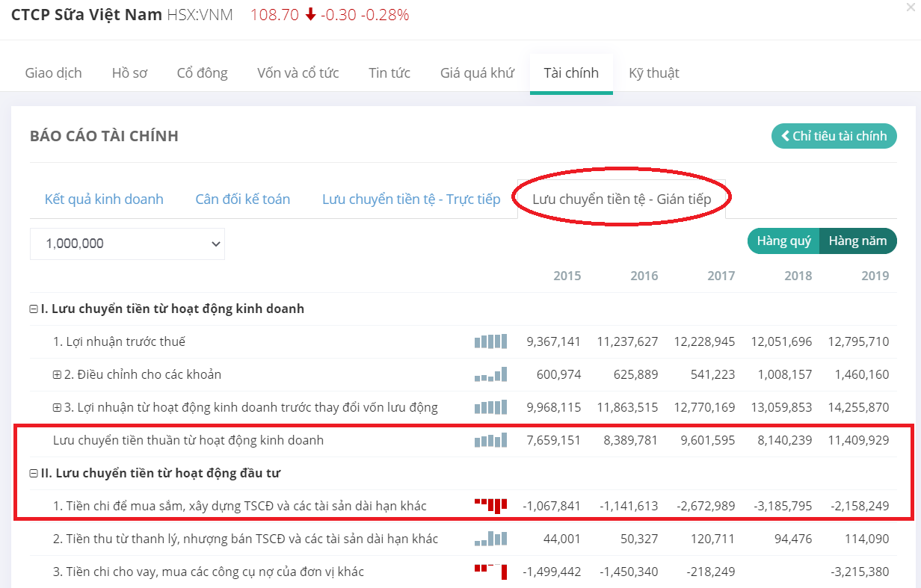Image resolution: width=921 pixels, height=588 pixels.
Task: Collapse section I. Lưu chuyển tiền từ hoạt động kinh doanh
Action: pyautogui.click(x=34, y=309)
